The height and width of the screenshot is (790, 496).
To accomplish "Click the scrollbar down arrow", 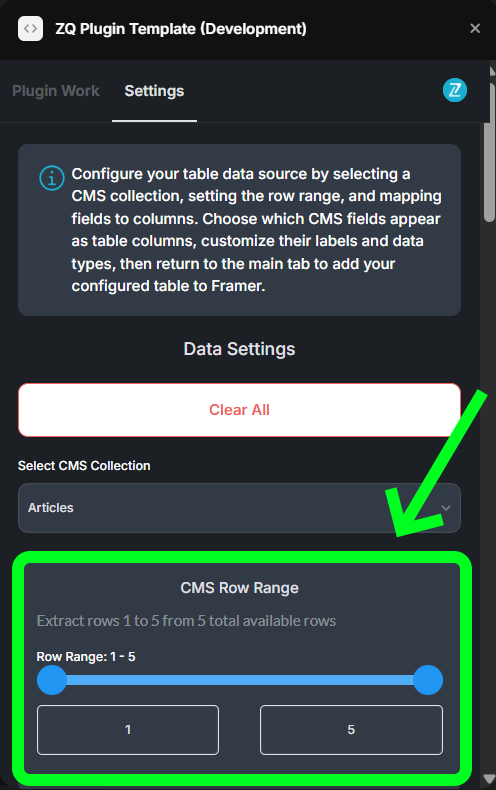I will point(489,778).
